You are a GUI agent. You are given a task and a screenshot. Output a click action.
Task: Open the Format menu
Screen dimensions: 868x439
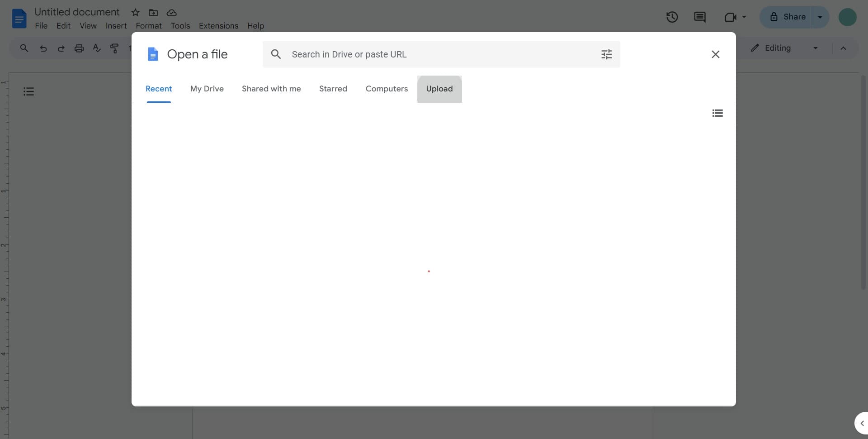point(149,26)
